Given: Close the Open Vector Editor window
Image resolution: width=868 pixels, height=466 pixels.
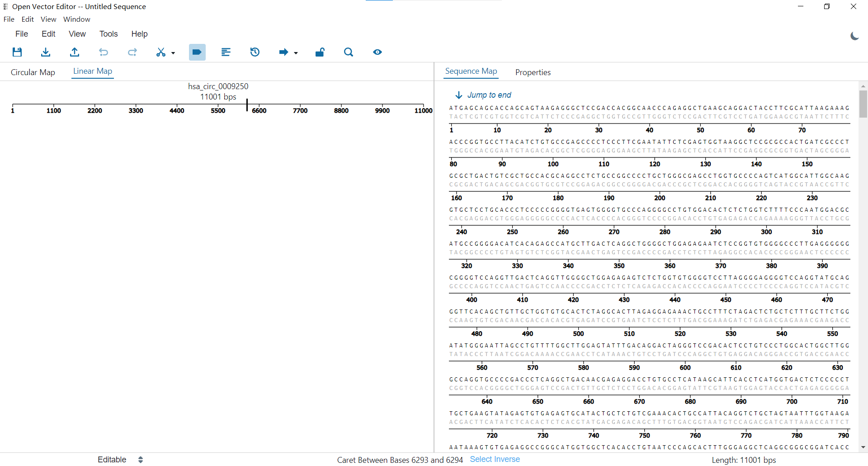Looking at the screenshot, I should (x=854, y=6).
